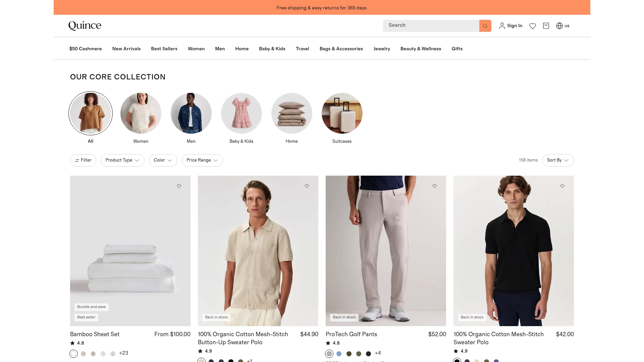Open the Travel menu item
644x362 pixels.
point(303,49)
